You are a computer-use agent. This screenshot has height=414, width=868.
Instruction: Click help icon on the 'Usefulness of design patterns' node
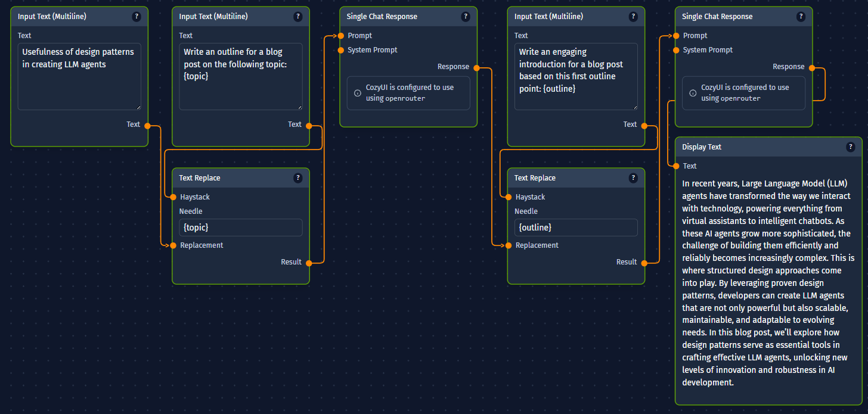(x=137, y=17)
